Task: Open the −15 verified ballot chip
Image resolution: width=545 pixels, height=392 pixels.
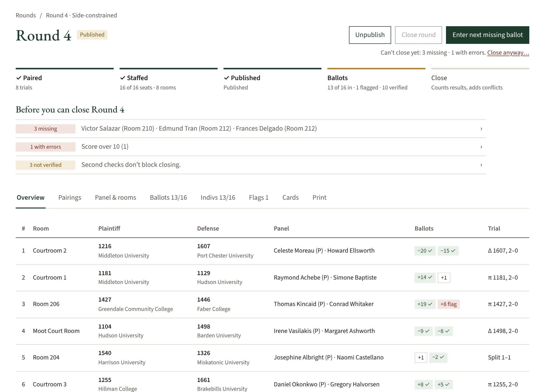Action: click(448, 251)
